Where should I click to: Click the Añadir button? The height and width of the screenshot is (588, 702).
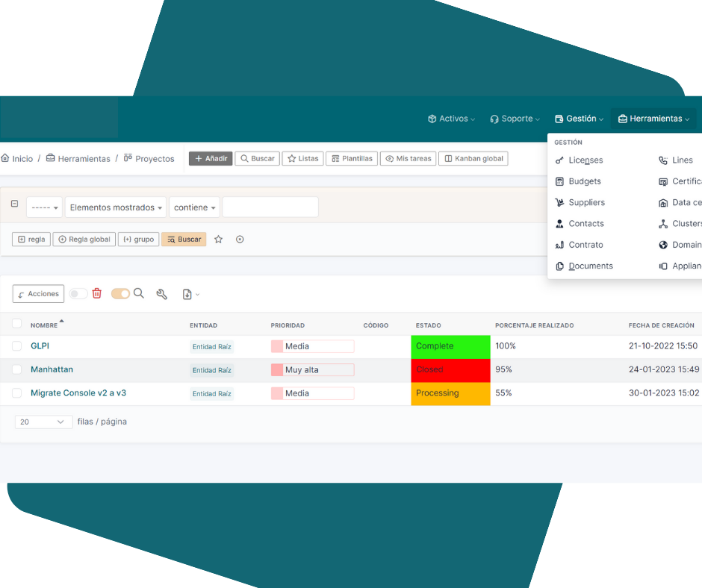211,158
